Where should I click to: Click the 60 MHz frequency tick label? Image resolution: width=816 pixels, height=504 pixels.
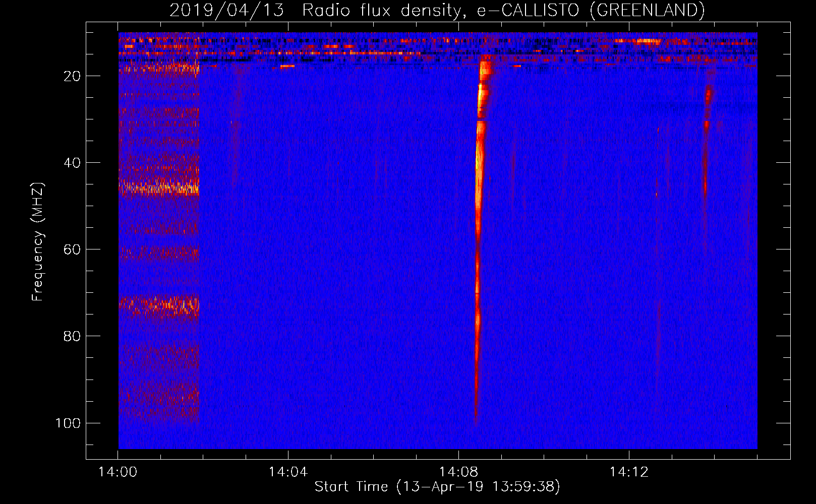72,249
